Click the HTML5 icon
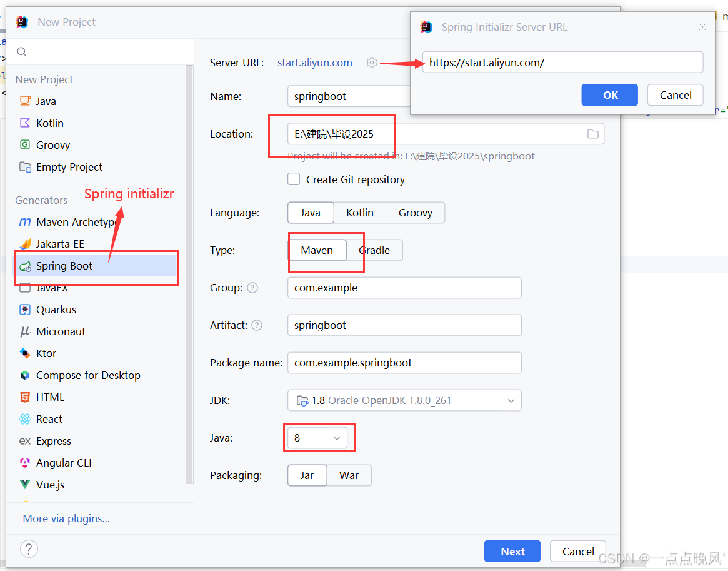This screenshot has height=571, width=728. (x=25, y=397)
